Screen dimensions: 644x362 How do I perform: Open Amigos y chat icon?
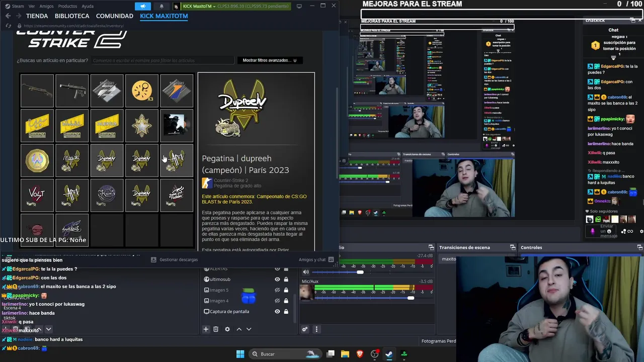[x=331, y=259]
